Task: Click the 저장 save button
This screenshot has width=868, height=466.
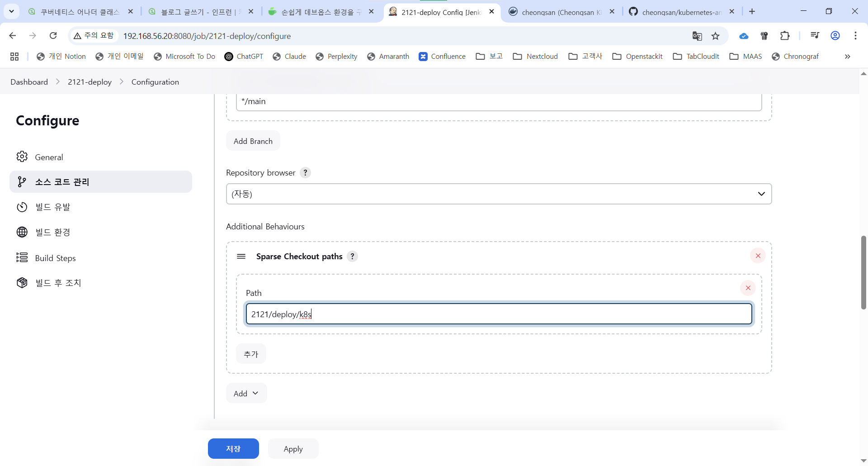Action: point(233,448)
